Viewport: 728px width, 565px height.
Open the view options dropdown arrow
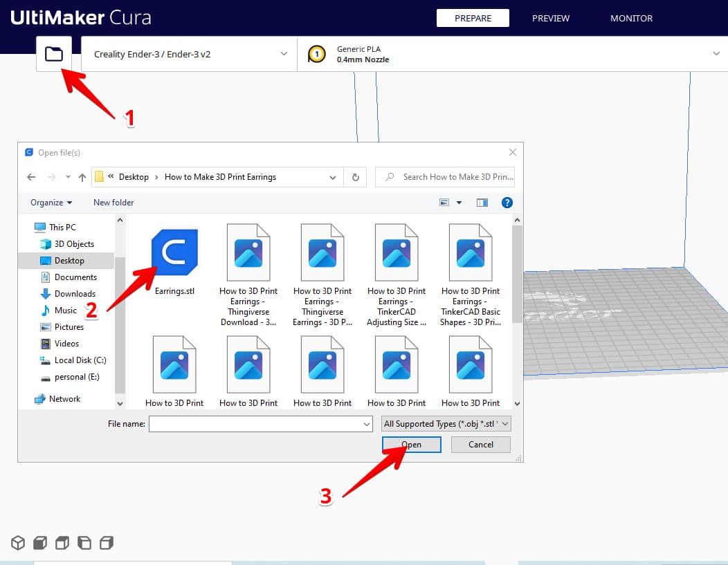459,203
